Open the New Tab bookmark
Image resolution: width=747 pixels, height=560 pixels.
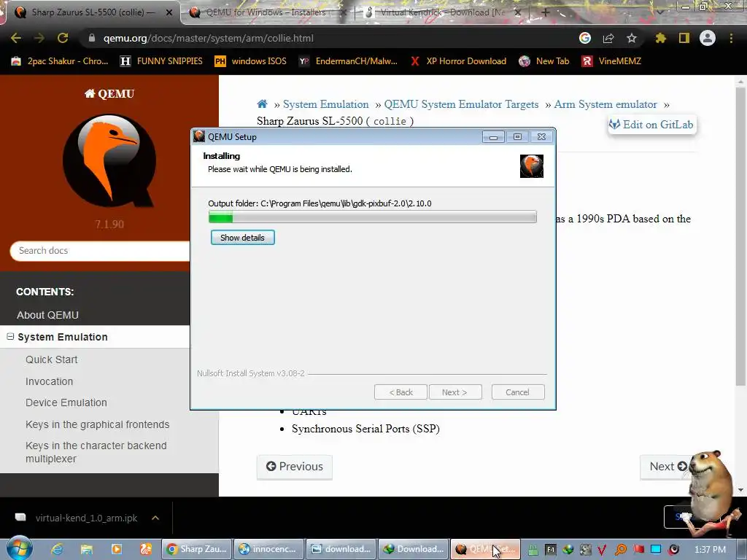coord(544,61)
